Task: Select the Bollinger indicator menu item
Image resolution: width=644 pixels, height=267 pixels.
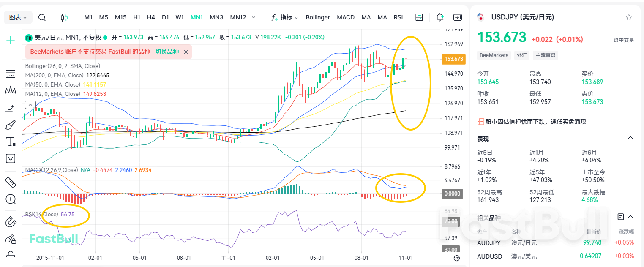Action: 318,17
